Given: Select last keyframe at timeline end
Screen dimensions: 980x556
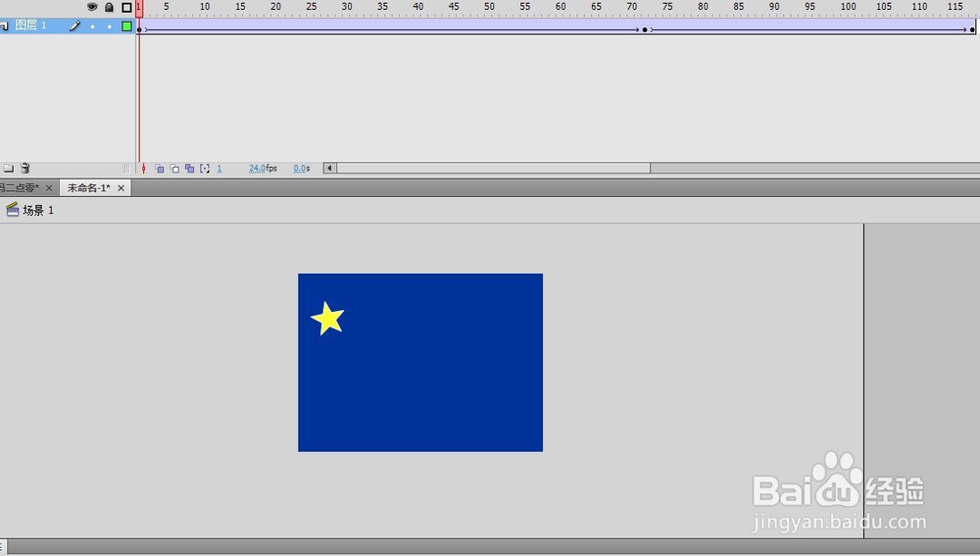Looking at the screenshot, I should [972, 29].
